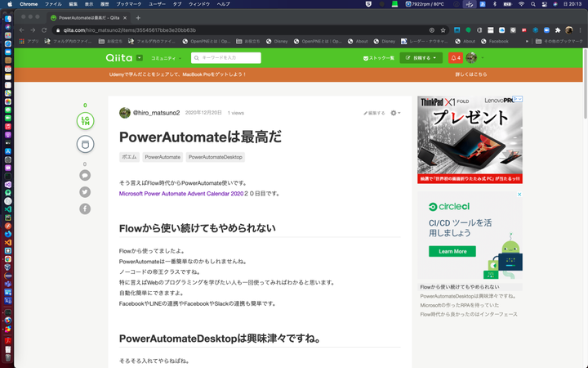Open the 投稿する dropdown button
The image size is (588, 368).
point(421,58)
